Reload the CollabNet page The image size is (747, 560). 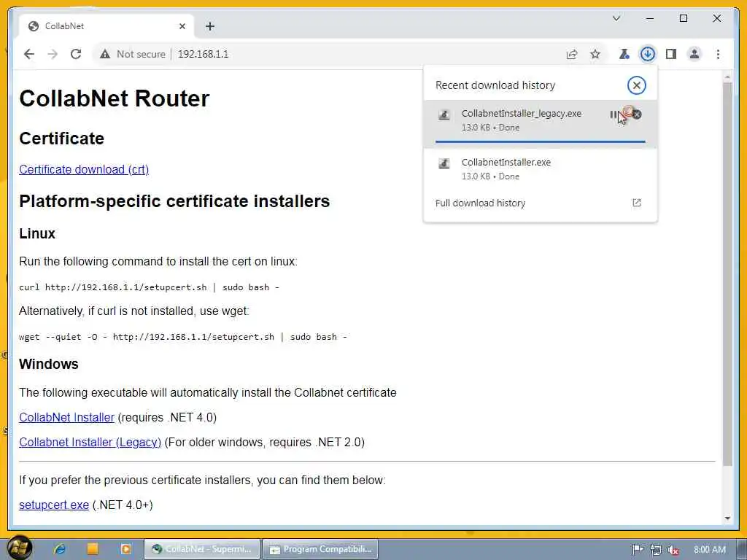76,54
